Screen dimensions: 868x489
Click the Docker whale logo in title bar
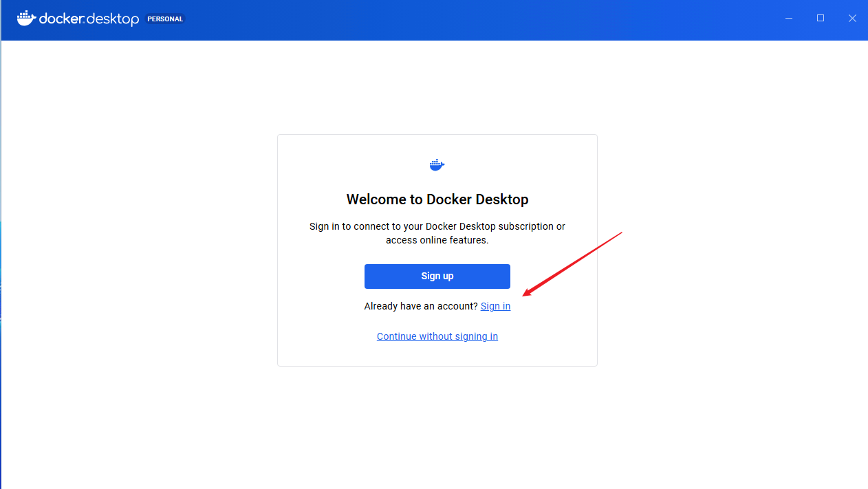(x=26, y=19)
